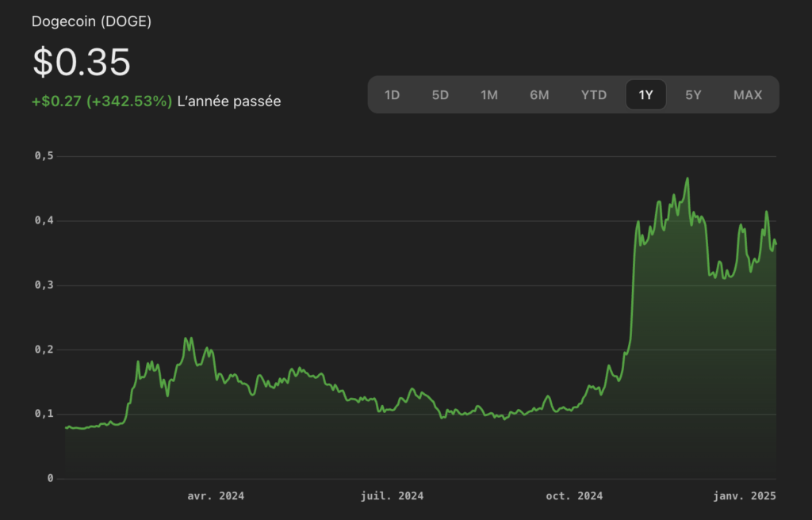
Task: Click the chart's highest price peak
Action: (687, 179)
